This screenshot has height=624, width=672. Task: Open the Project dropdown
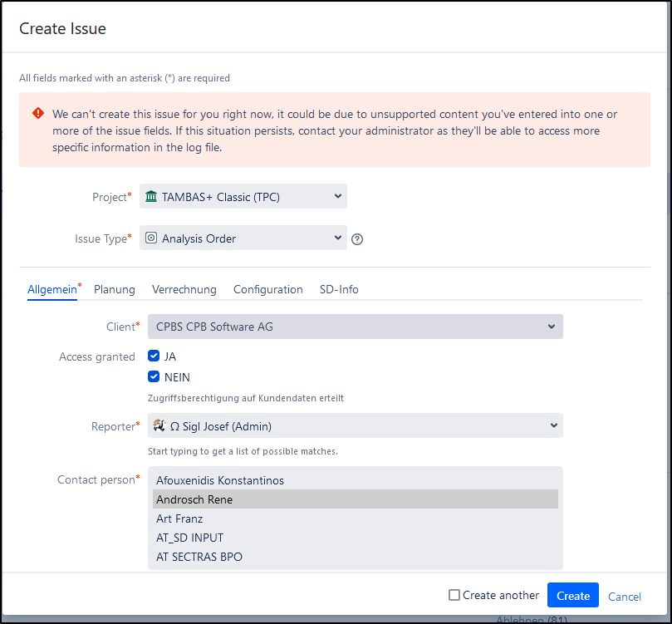coord(337,197)
